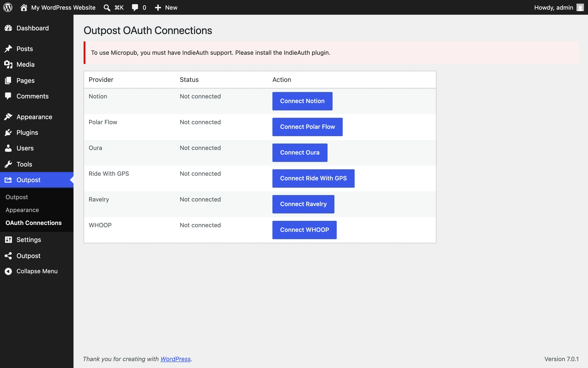Select the highlighted Outpost menu item
588x368 pixels.
click(x=37, y=180)
